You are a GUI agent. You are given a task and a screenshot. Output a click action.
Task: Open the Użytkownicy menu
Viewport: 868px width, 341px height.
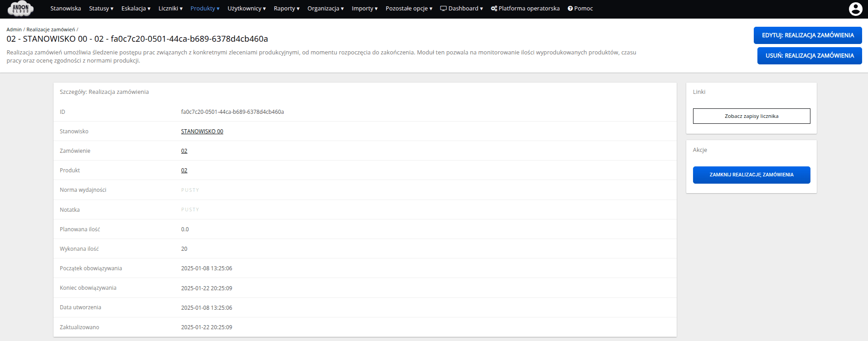tap(246, 9)
